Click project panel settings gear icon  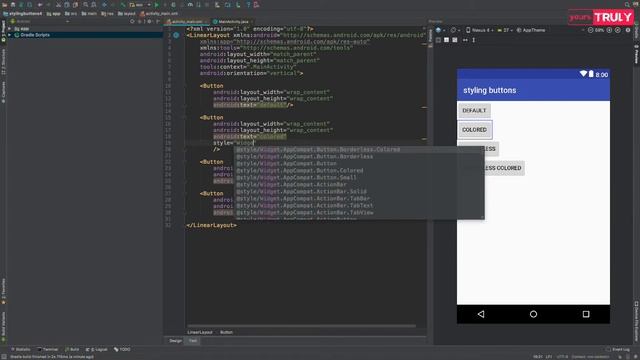pyautogui.click(x=149, y=21)
